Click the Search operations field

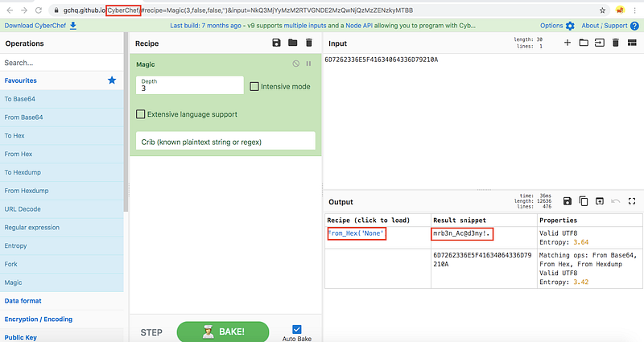(x=60, y=62)
